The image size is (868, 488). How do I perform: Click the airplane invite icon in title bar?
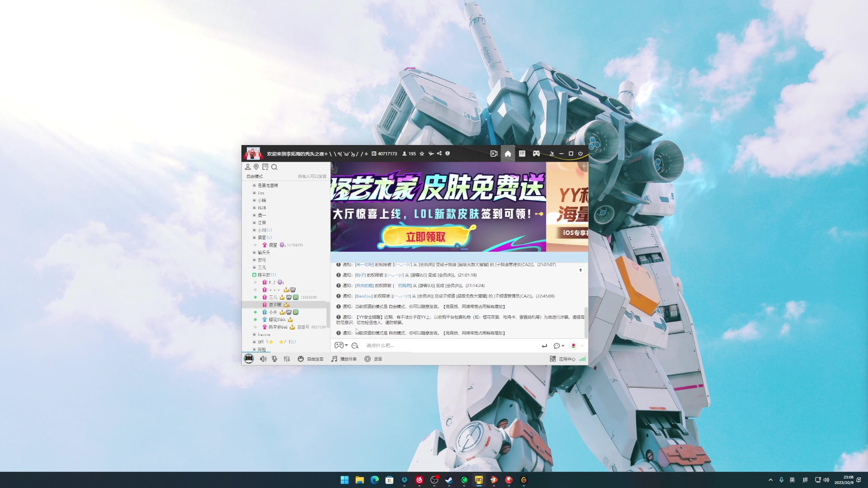[x=431, y=154]
